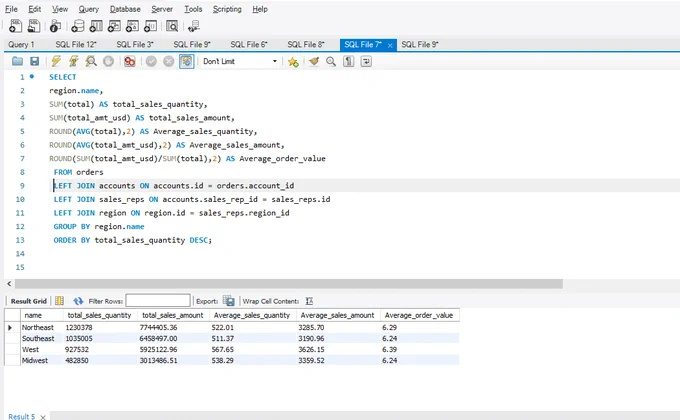The height and width of the screenshot is (420, 680).
Task: Sort by the Average_sales_amount column header
Action: [337, 315]
